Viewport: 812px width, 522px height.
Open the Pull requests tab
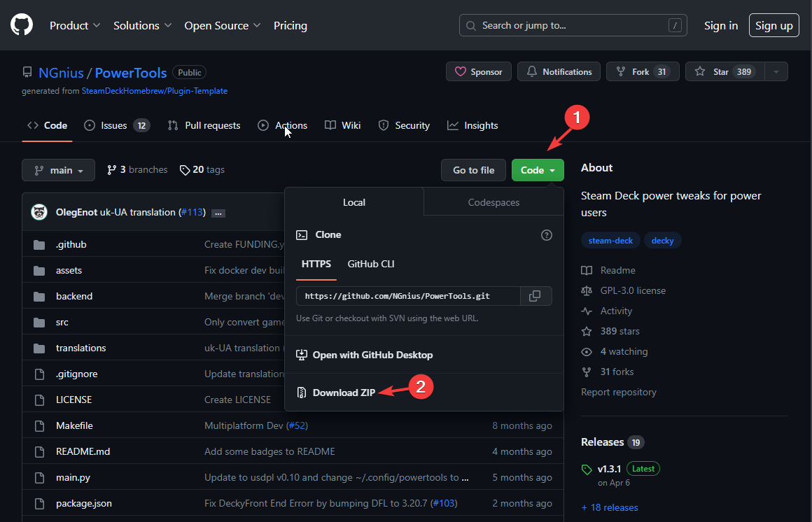tap(204, 125)
